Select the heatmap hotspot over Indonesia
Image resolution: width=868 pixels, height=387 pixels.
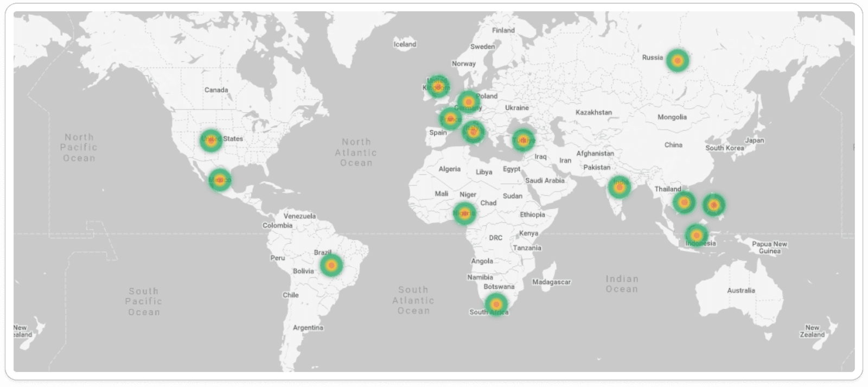696,236
